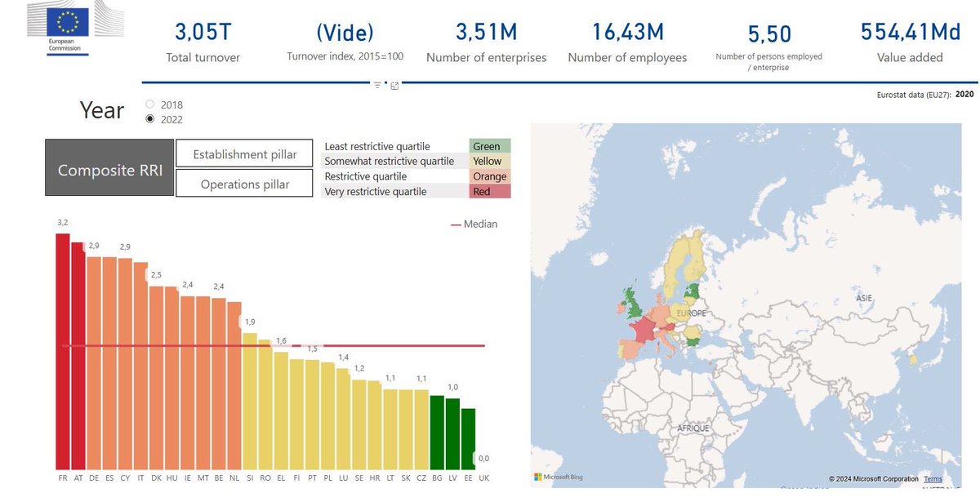
Task: Click the Restrictive quartile label
Action: click(x=365, y=176)
